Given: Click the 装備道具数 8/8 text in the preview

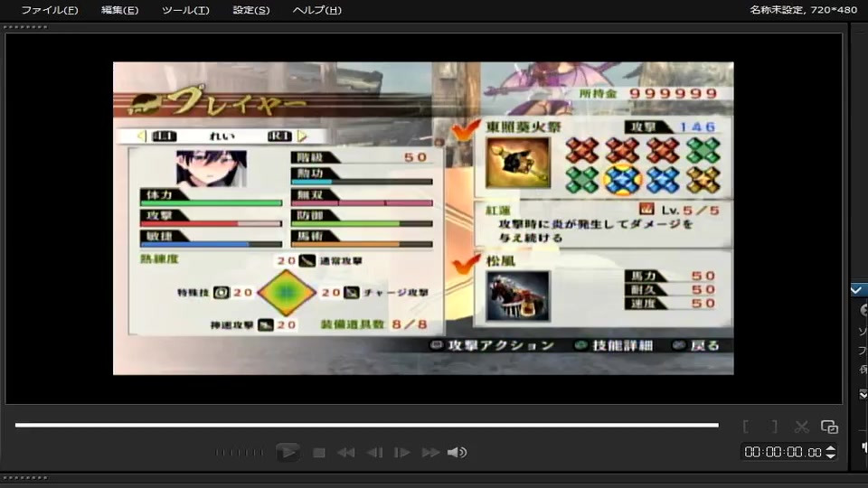Looking at the screenshot, I should 373,324.
